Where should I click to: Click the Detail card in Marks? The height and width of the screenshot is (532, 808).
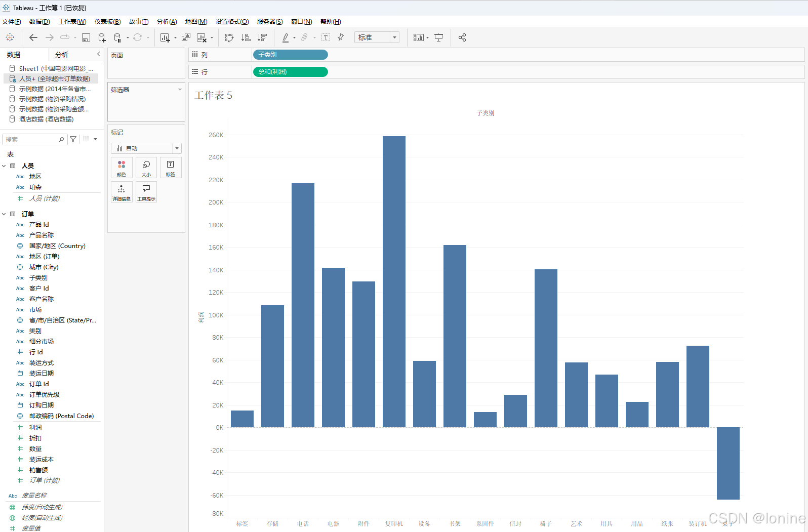(x=122, y=192)
